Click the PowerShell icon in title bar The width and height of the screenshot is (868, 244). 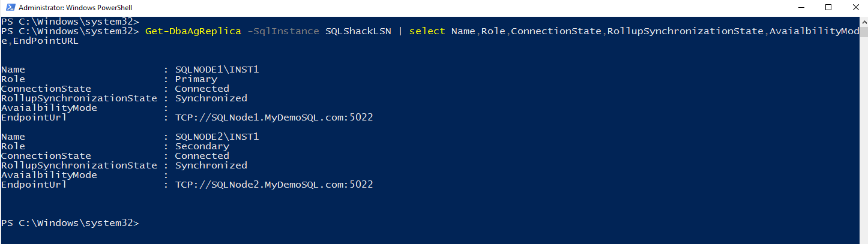pyautogui.click(x=8, y=8)
